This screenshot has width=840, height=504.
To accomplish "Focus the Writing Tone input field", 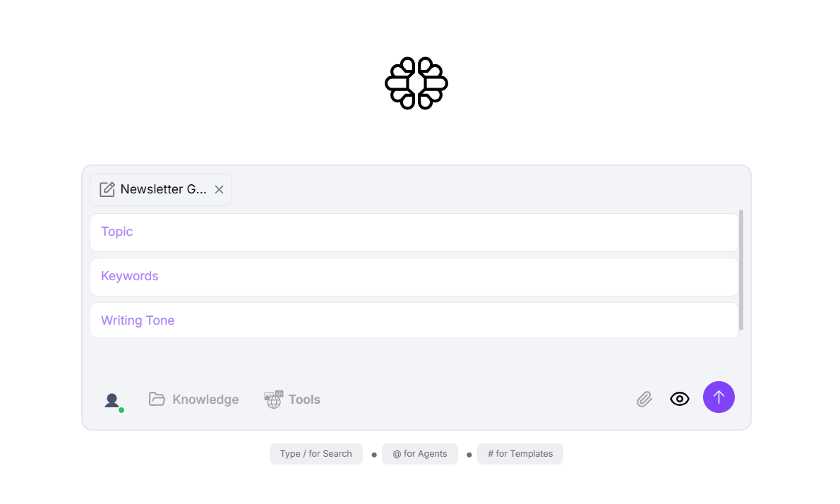I will (414, 320).
